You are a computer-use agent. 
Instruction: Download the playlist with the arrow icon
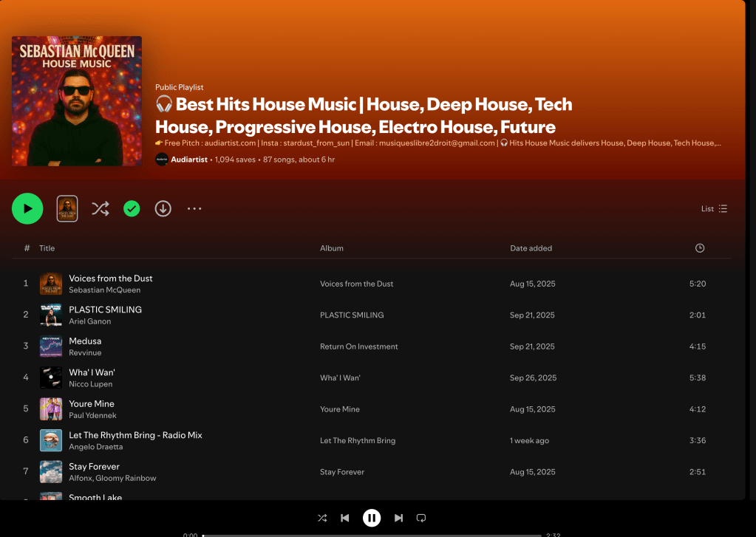[x=163, y=209]
